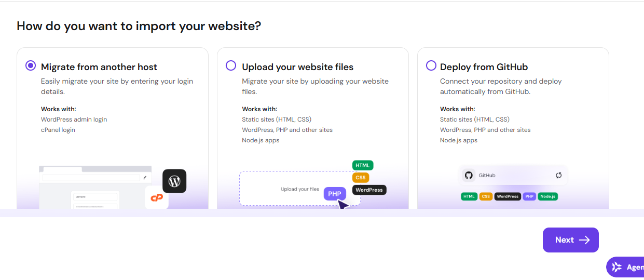Click the WordPress admin login text
Viewport: 644px width, 280px height.
click(x=74, y=119)
